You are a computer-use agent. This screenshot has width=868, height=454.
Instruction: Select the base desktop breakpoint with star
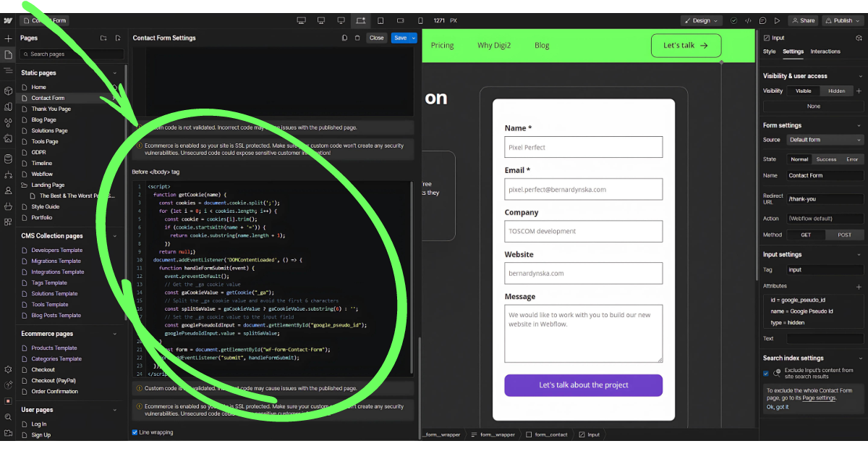pyautogui.click(x=361, y=20)
